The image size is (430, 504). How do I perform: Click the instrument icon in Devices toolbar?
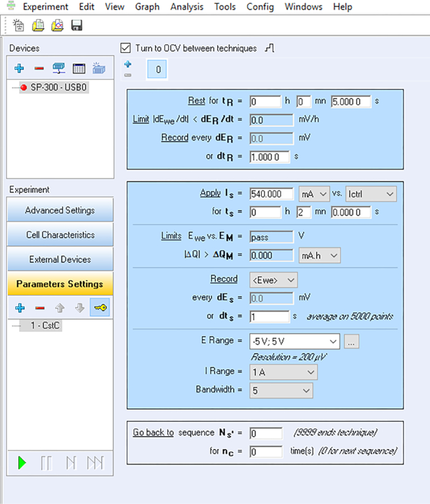tap(98, 68)
